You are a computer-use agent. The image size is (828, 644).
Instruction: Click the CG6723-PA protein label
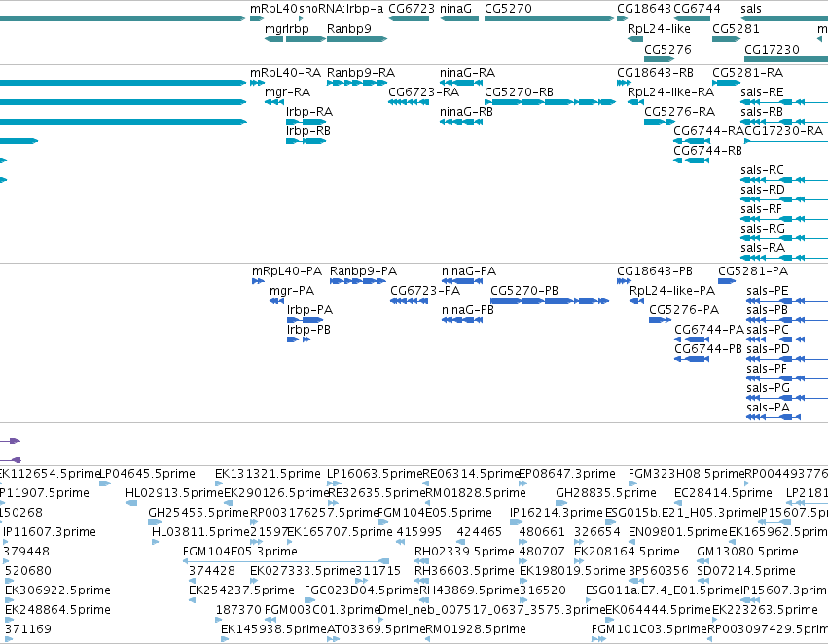pyautogui.click(x=425, y=290)
